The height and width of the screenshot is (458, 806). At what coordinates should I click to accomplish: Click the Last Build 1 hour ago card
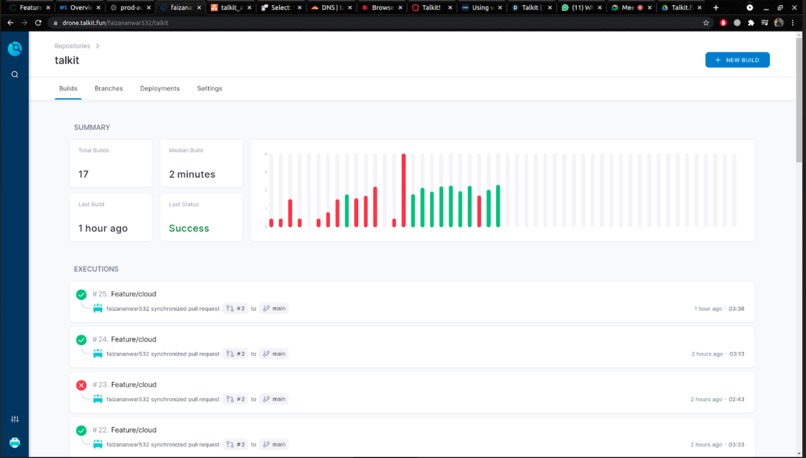[x=111, y=217]
